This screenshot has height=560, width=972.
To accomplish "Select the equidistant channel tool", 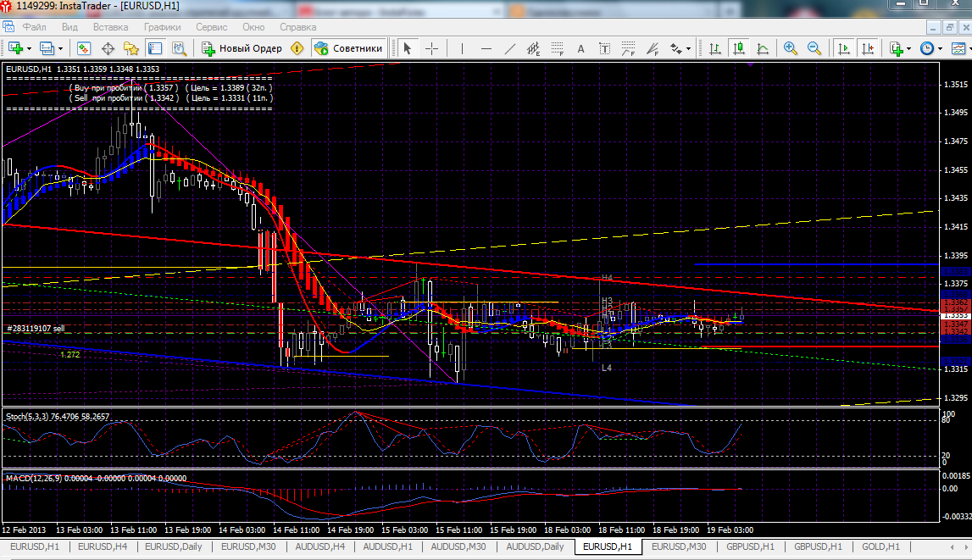I will (533, 48).
